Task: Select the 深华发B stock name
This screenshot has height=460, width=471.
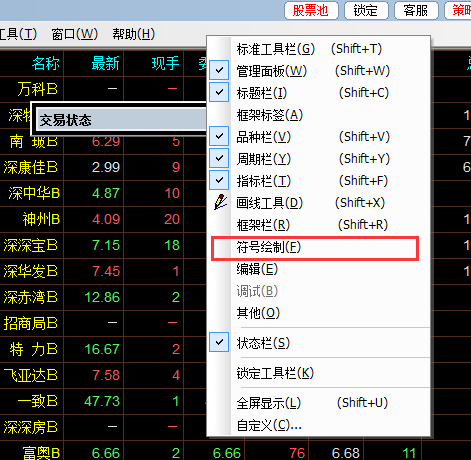Action: point(31,271)
